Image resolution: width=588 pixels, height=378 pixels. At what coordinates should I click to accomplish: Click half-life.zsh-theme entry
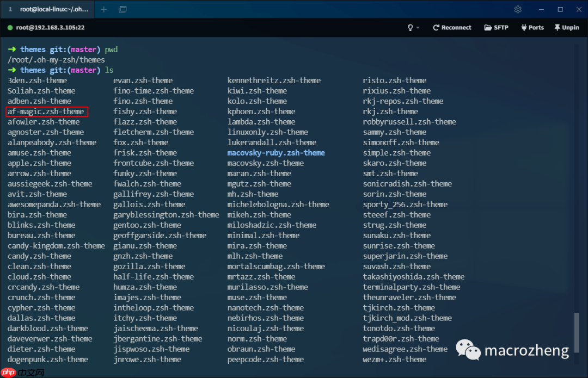click(154, 277)
